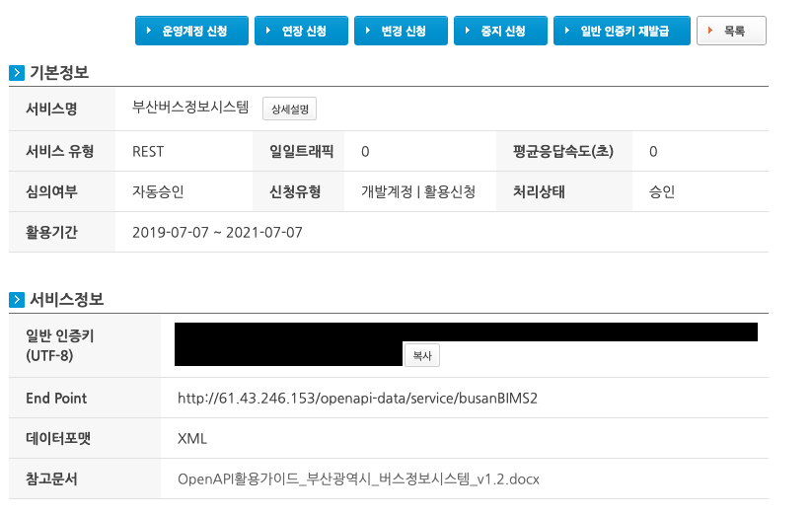Click the 서비스 유형 label

coord(60,152)
